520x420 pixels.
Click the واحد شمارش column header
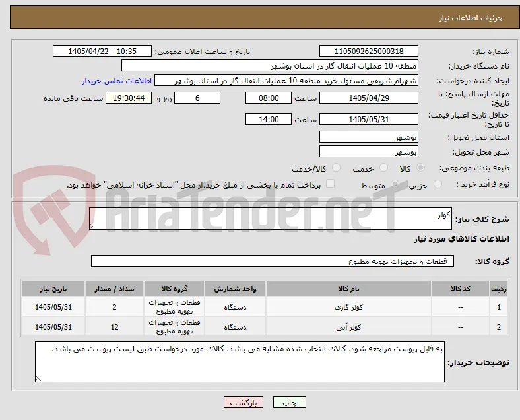click(235, 289)
